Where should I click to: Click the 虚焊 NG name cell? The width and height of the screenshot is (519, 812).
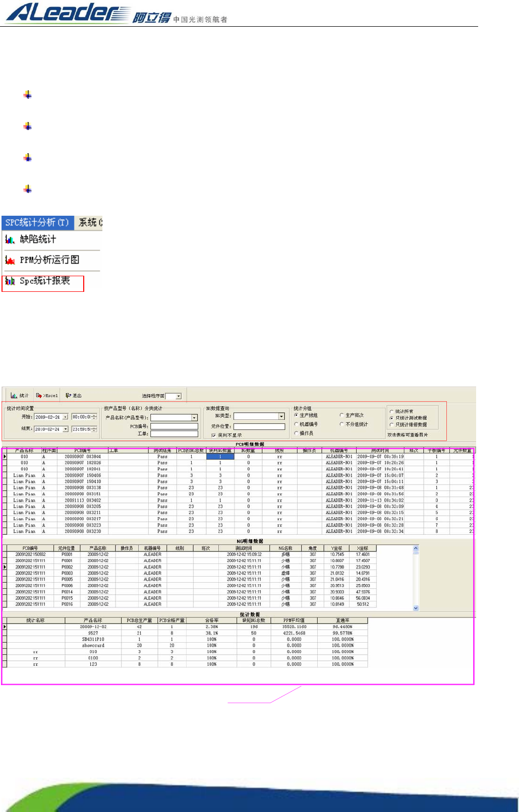tap(285, 573)
